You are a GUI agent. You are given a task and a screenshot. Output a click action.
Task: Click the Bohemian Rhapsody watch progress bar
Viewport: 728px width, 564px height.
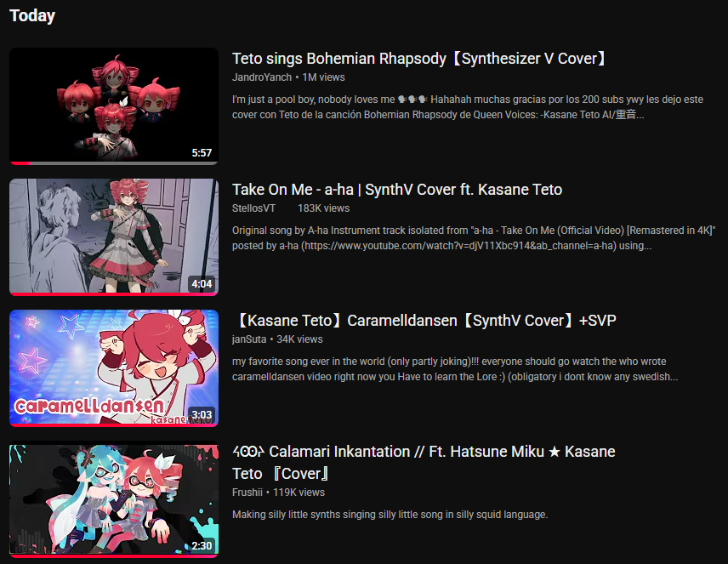tap(114, 163)
